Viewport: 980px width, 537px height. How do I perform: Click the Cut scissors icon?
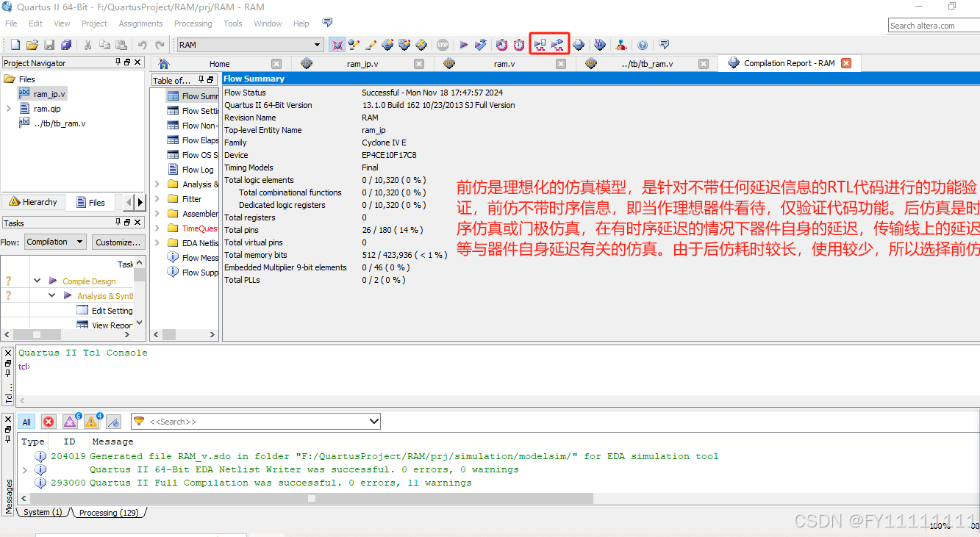coord(87,45)
